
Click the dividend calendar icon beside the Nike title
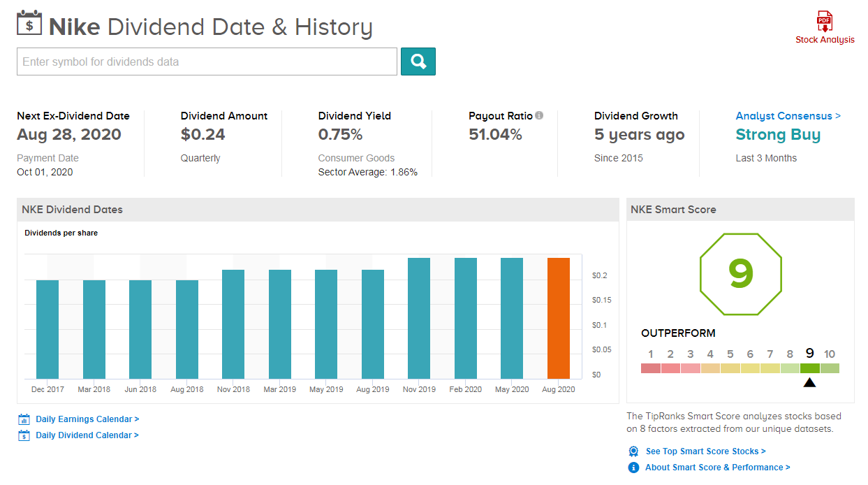click(29, 24)
